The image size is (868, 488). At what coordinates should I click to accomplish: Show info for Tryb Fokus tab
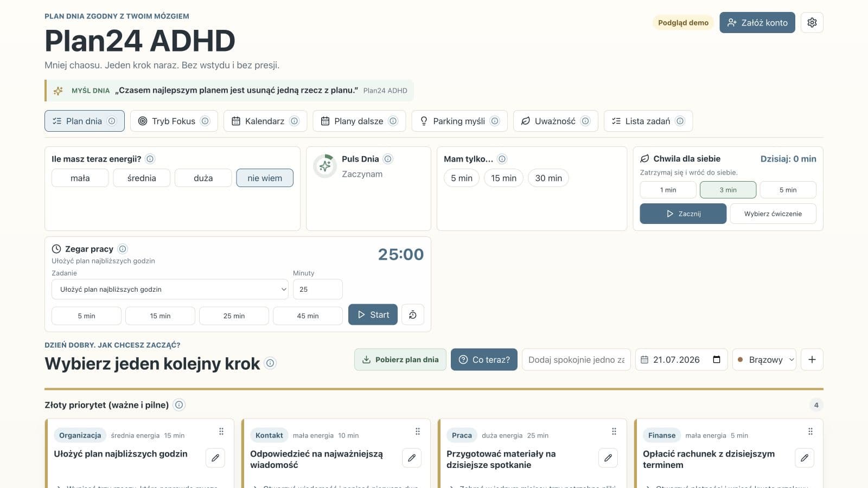tap(205, 121)
